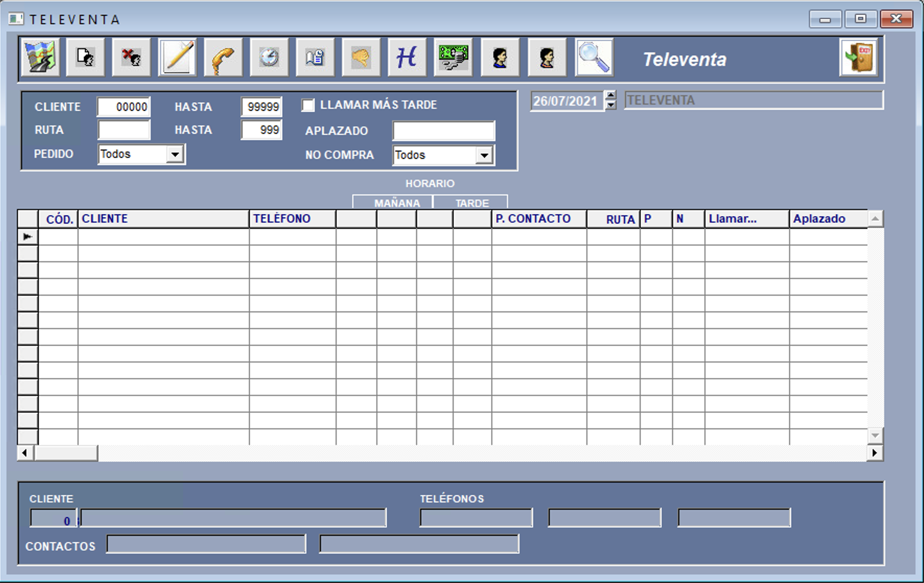Click the pencil and notepad edit icon
The height and width of the screenshot is (583, 924).
(x=178, y=57)
